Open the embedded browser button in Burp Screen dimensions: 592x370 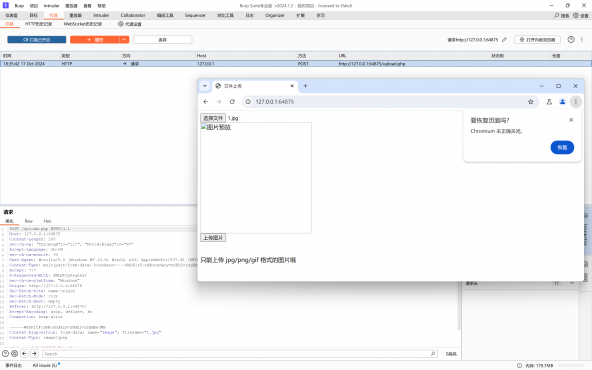pyautogui.click(x=537, y=40)
